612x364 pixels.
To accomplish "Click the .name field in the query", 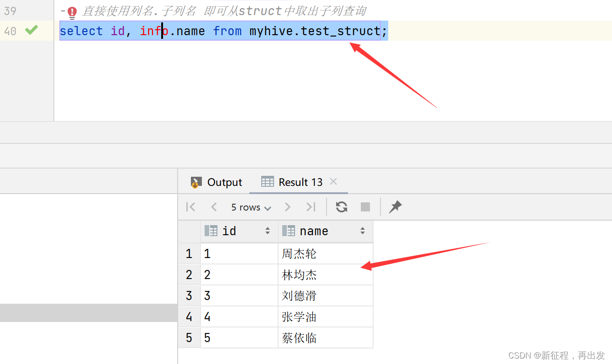I will click(x=187, y=31).
